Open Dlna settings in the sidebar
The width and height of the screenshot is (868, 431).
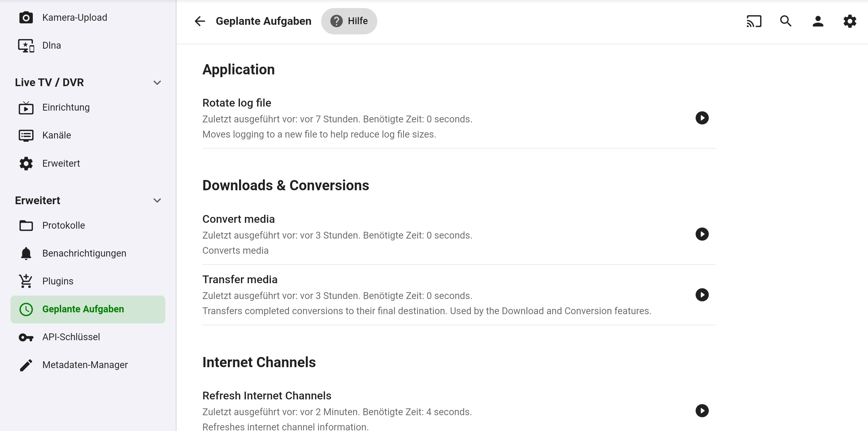tap(88, 46)
